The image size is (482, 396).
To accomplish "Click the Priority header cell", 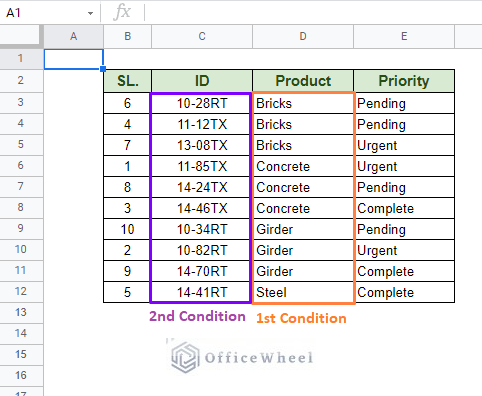I will point(404,81).
